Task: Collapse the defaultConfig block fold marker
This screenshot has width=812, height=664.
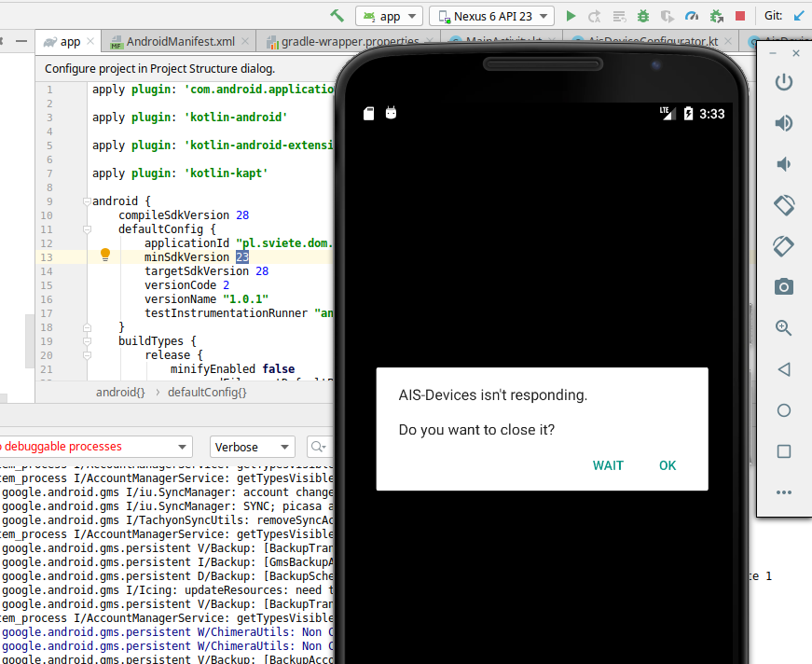Action: pos(87,229)
